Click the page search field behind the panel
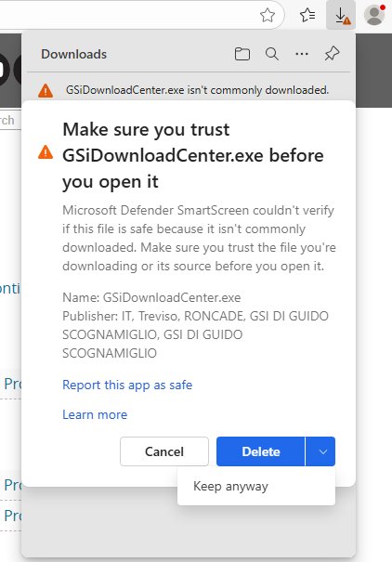Screen dimensions: 392x562 pyautogui.click(x=10, y=121)
